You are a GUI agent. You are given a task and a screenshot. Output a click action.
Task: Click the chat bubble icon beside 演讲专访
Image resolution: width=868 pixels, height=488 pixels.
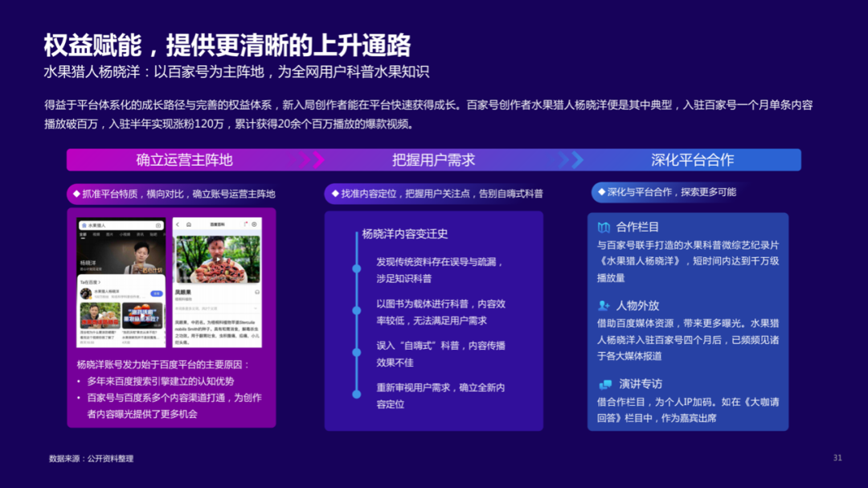coord(605,383)
